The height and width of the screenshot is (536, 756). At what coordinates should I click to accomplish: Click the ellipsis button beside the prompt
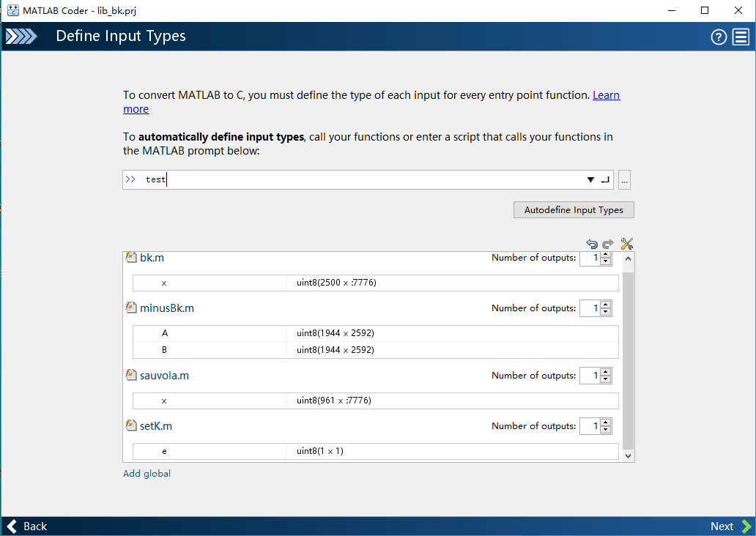[x=624, y=179]
